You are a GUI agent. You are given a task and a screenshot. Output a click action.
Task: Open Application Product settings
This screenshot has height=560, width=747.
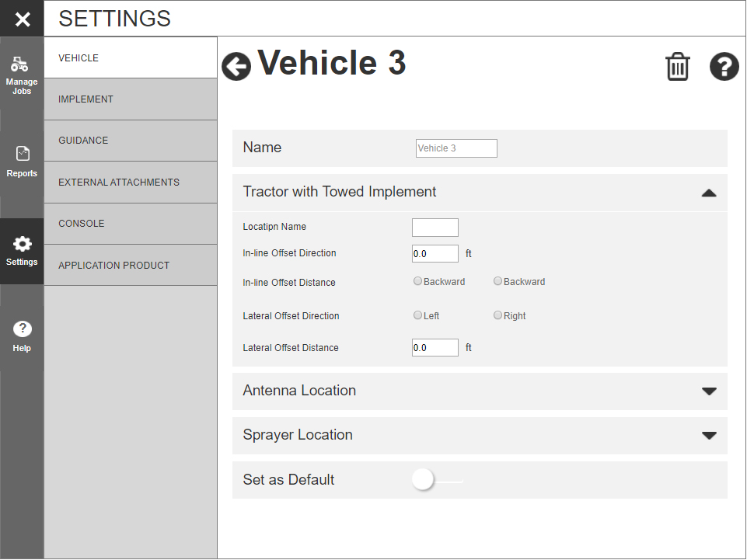[x=130, y=266]
